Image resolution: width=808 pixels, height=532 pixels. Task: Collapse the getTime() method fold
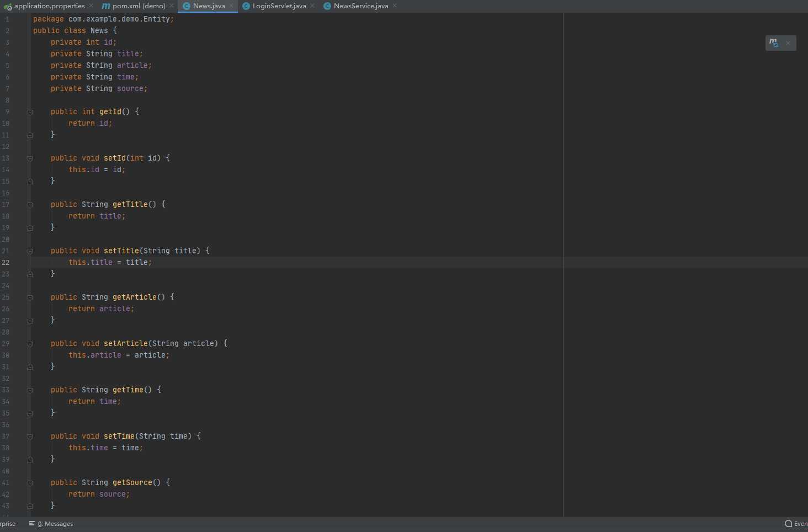click(30, 390)
